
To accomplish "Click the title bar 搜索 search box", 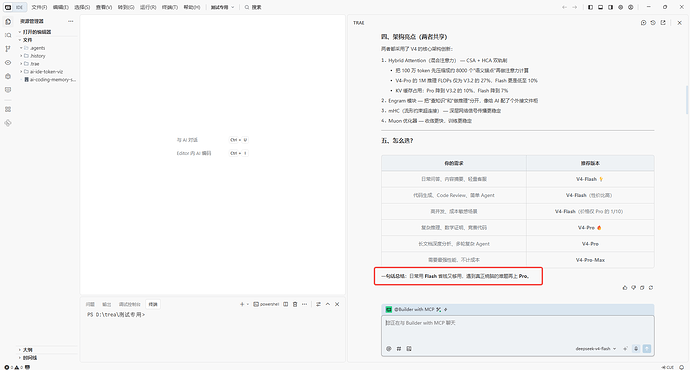I will click(x=253, y=7).
